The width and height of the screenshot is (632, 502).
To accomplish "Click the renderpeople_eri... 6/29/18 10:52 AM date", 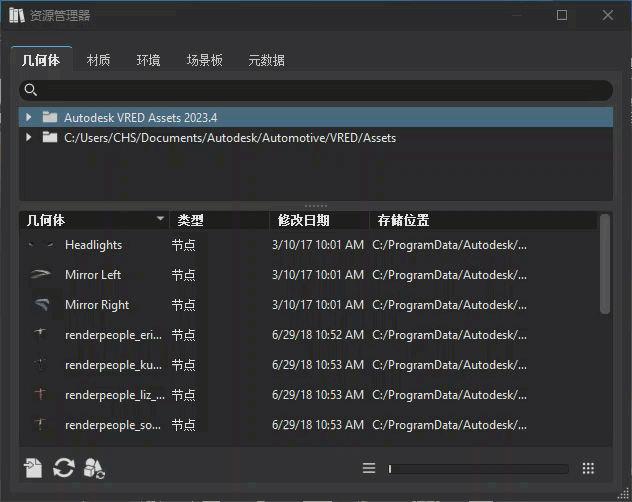I will click(x=318, y=335).
